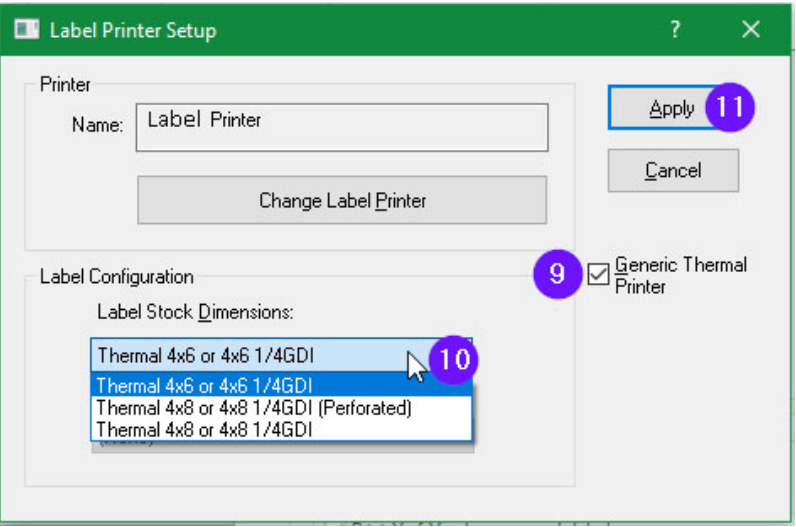Open Change Label Printer
This screenshot has width=796, height=527.
[342, 200]
